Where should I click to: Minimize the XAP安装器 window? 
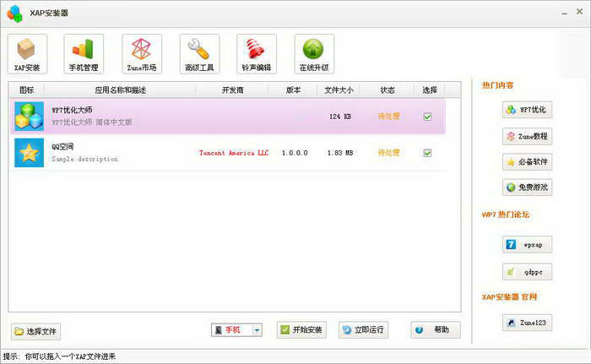(564, 13)
